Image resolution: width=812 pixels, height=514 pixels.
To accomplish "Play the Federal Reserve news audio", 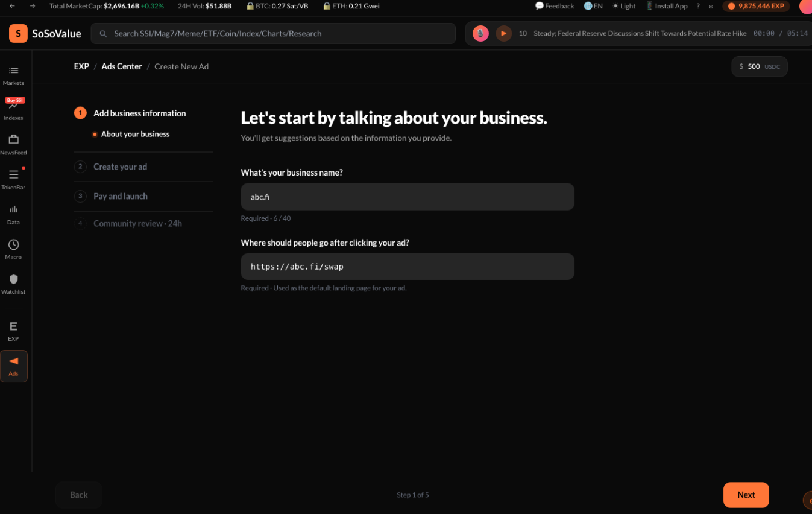I will click(x=504, y=33).
